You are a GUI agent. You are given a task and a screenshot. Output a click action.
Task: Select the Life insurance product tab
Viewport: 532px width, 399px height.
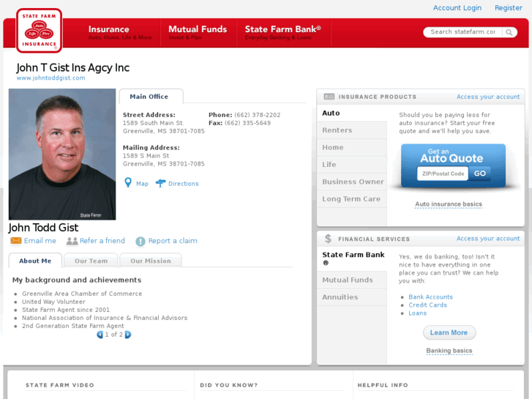pyautogui.click(x=352, y=164)
